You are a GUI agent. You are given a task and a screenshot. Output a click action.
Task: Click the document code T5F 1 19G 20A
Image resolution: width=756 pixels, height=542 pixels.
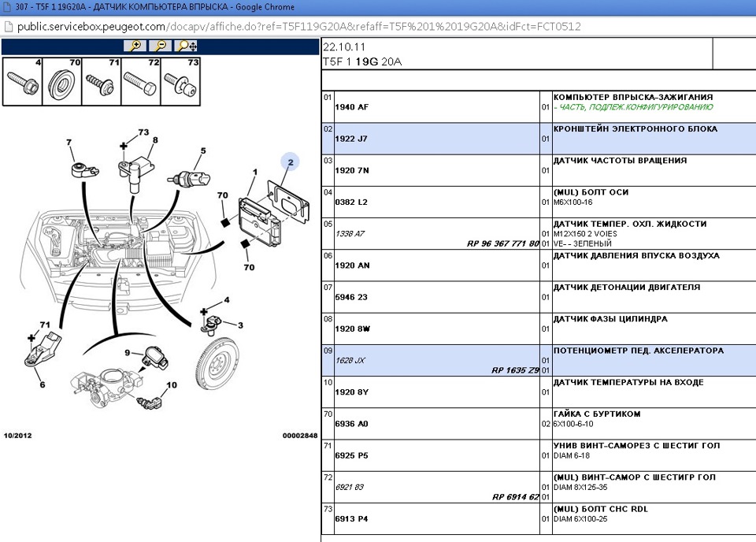[362, 61]
